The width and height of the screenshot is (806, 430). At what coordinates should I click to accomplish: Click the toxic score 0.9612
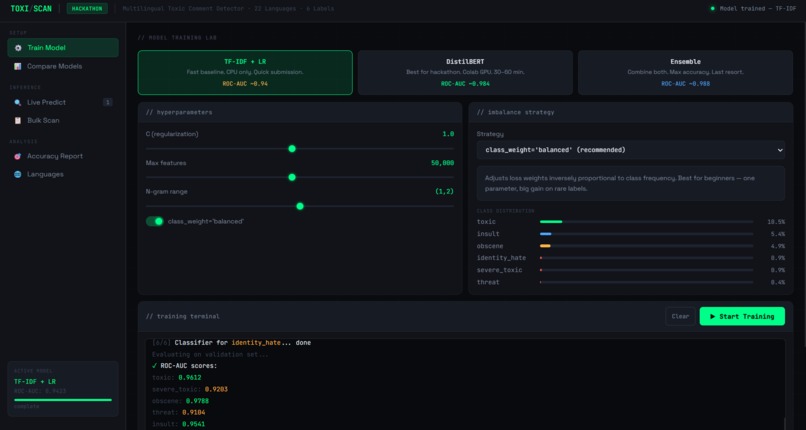point(190,378)
